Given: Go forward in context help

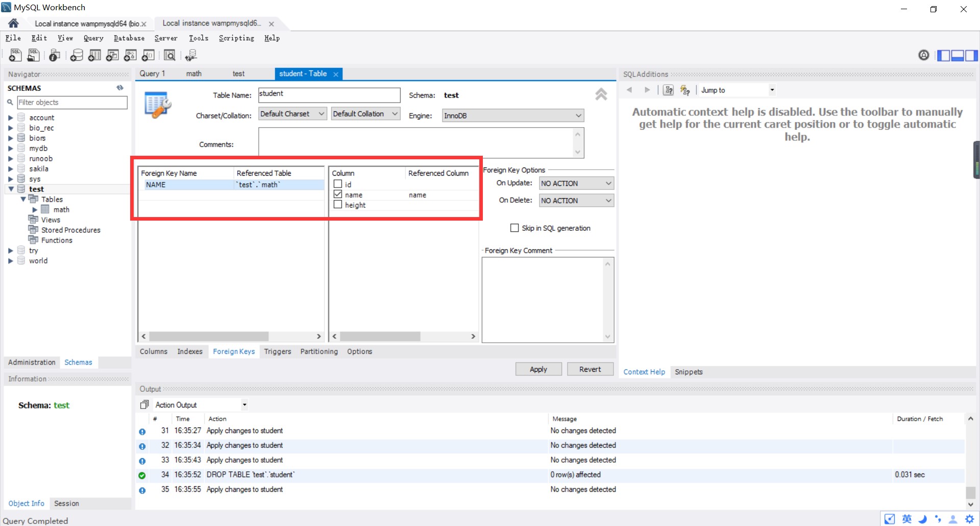Looking at the screenshot, I should coord(647,90).
